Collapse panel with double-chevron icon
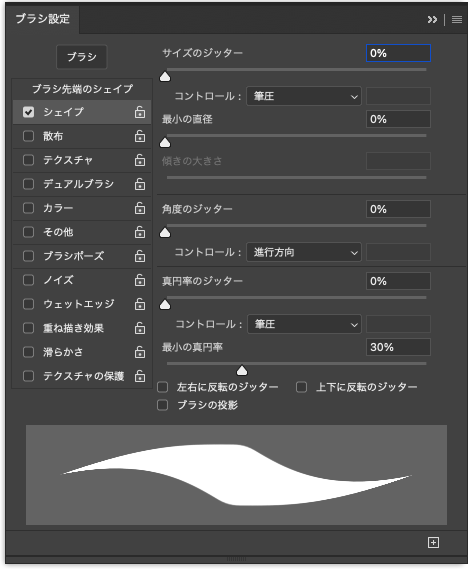This screenshot has width=468, height=571. (x=432, y=19)
